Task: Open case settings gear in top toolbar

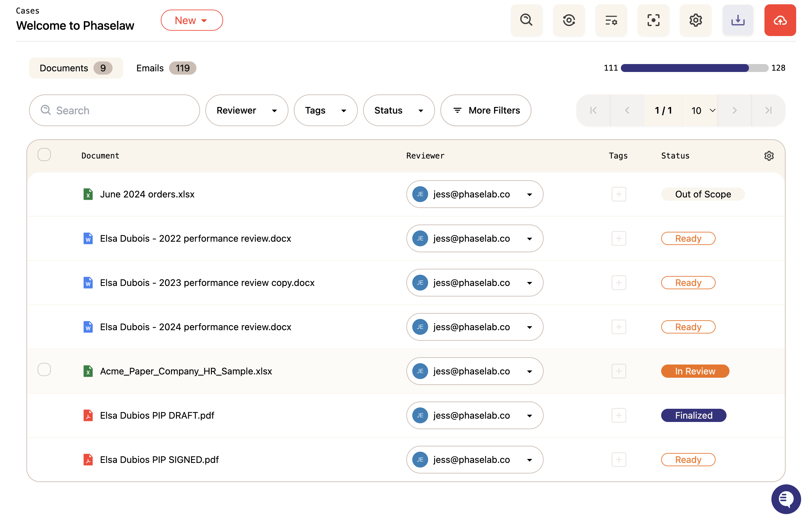Action: [695, 20]
